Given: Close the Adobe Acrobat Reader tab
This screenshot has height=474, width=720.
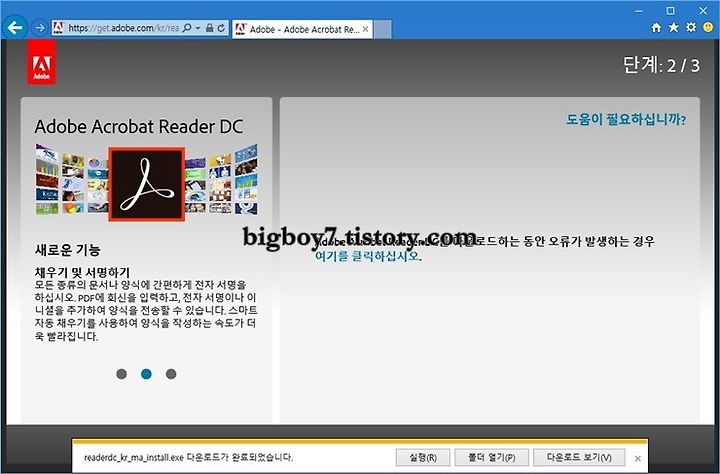Looking at the screenshot, I should pyautogui.click(x=366, y=29).
